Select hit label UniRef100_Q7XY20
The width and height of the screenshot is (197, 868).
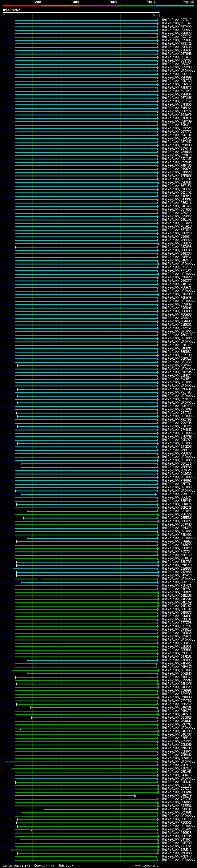[x=176, y=128]
